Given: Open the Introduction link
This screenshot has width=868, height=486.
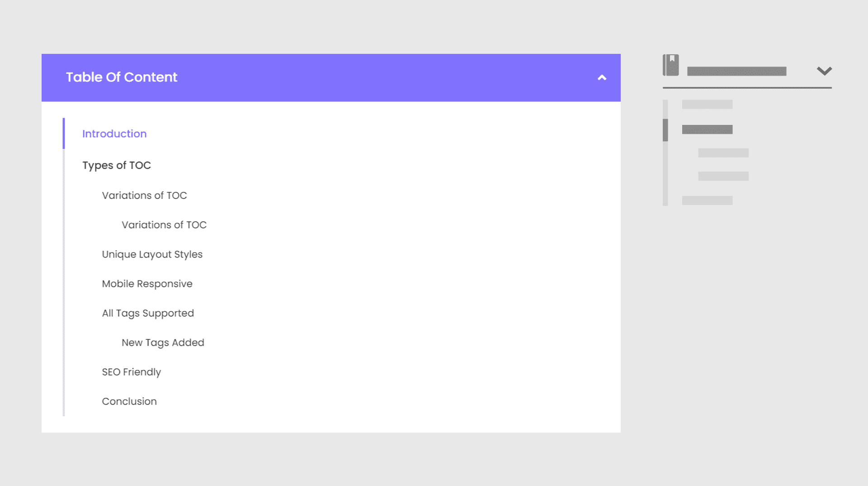Looking at the screenshot, I should [x=114, y=134].
